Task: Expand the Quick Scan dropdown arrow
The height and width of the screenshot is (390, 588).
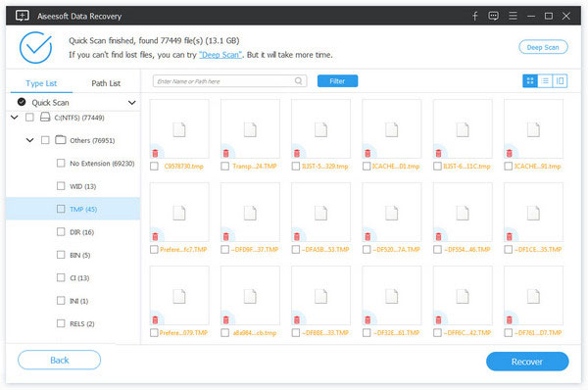Action: (x=131, y=102)
